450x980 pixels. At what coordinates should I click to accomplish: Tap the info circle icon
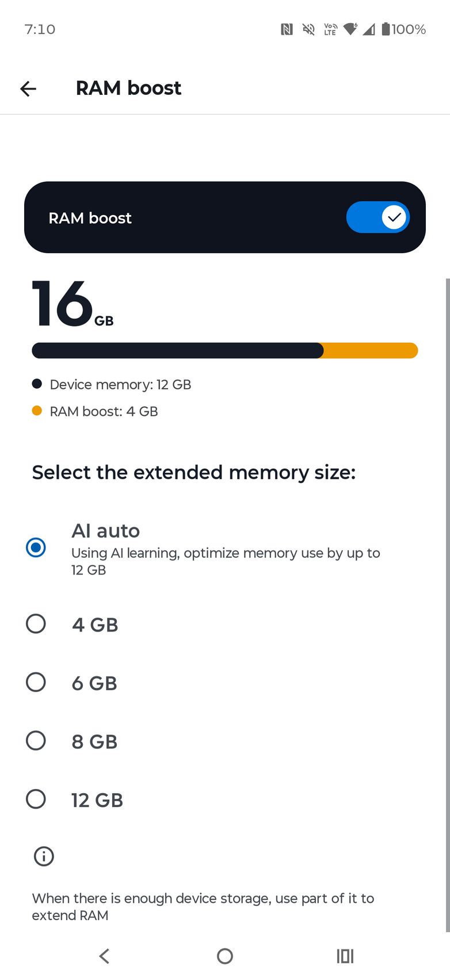tap(44, 856)
